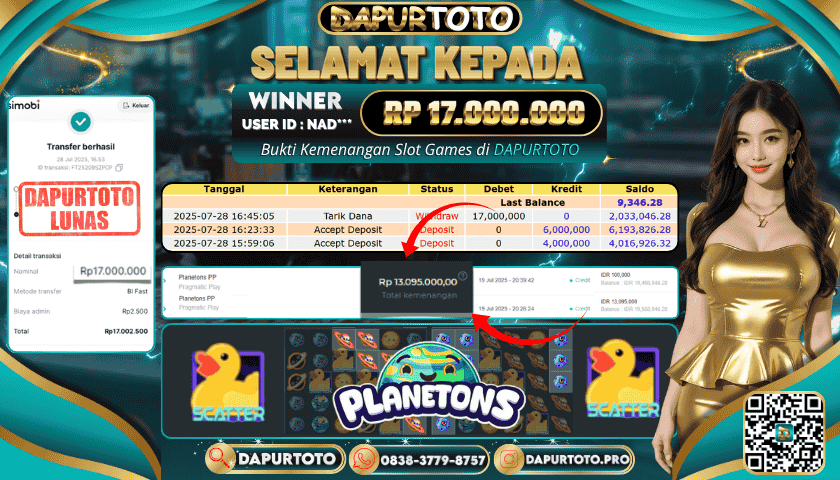Image resolution: width=840 pixels, height=480 pixels.
Task: Click the Rp17.000.000 nominal field
Action: (x=112, y=272)
